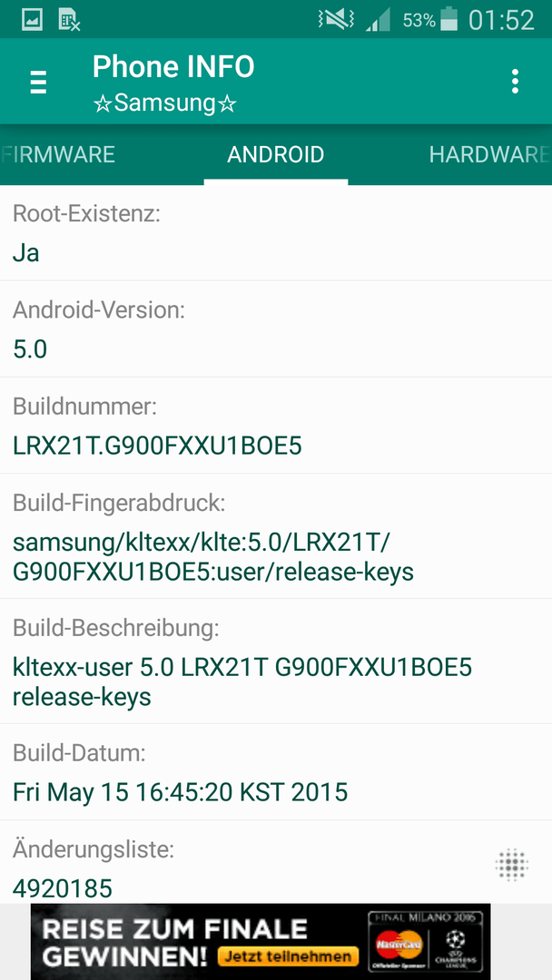The height and width of the screenshot is (980, 552).
Task: Tap the picture notification icon in status bar
Action: point(32,20)
